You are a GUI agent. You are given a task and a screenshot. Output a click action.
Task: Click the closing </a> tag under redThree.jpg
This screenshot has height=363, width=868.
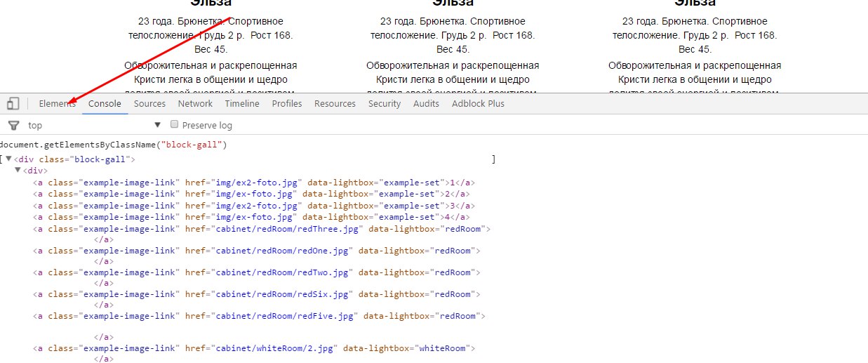(x=103, y=239)
